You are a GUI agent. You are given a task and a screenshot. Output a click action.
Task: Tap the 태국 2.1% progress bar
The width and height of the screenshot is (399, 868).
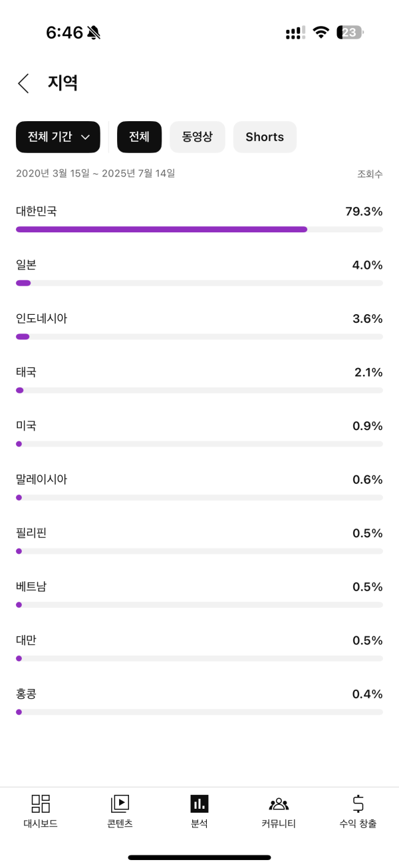tap(199, 390)
